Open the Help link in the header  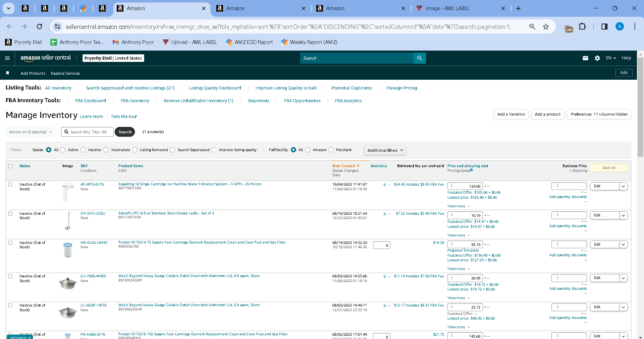[626, 58]
